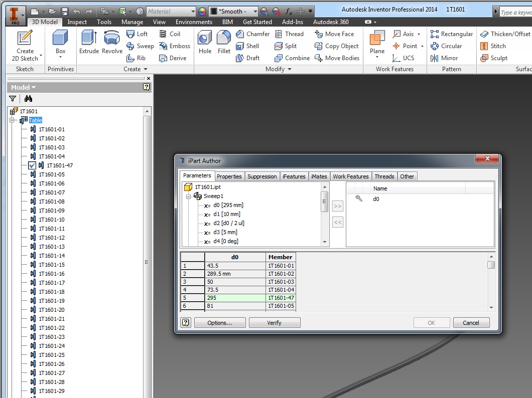This screenshot has width=532, height=398.
Task: Open the Point dropdown arrow
Action: pos(422,47)
